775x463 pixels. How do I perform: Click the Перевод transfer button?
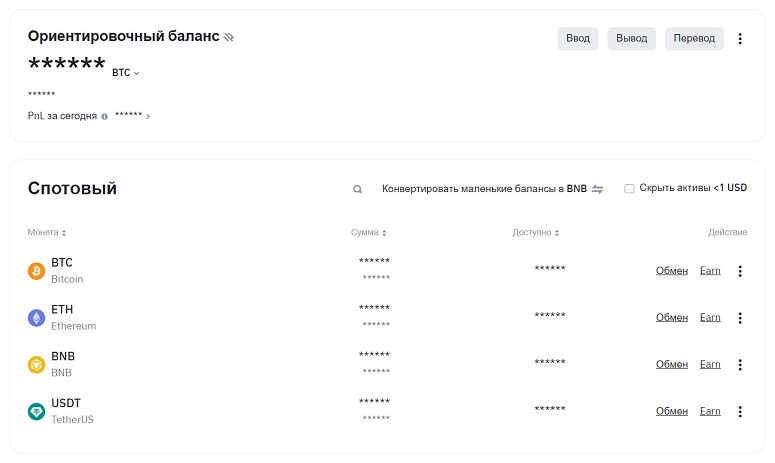pos(694,38)
